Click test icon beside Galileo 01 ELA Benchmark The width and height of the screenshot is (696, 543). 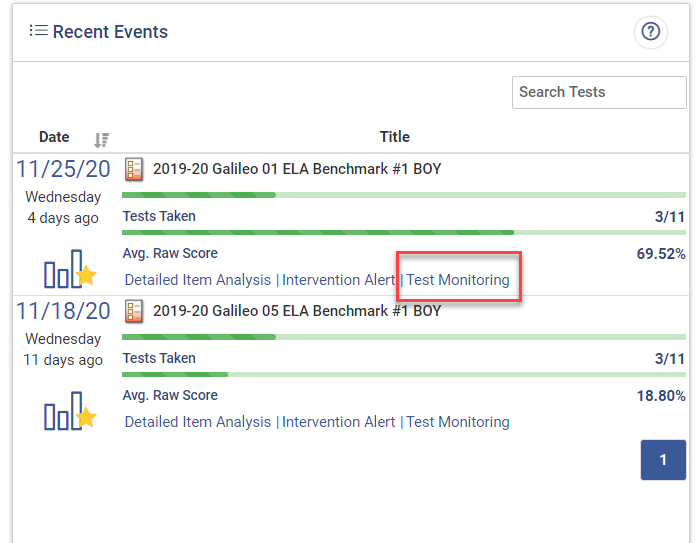point(134,169)
